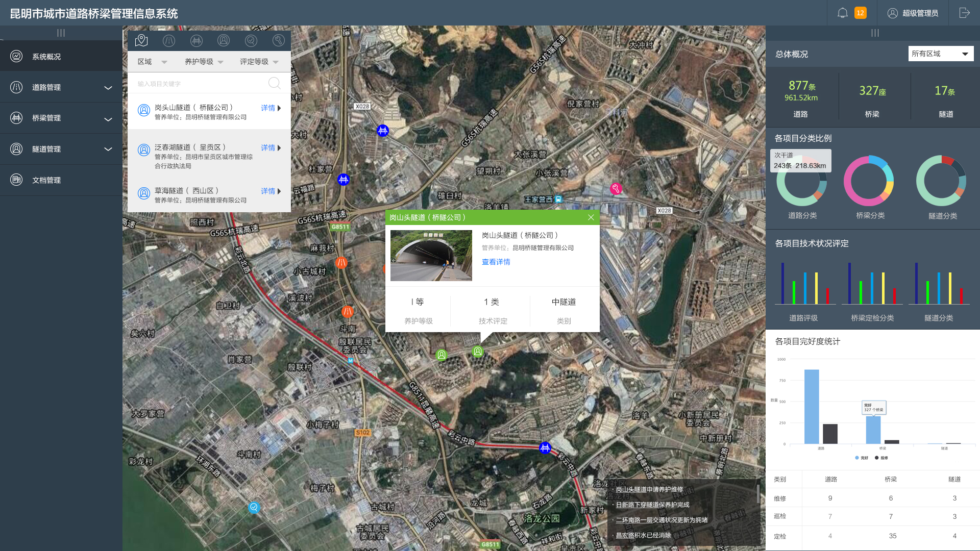Viewport: 980px width, 551px height.
Task: Open the tunnel photo thumbnail in popup
Action: pos(431,256)
